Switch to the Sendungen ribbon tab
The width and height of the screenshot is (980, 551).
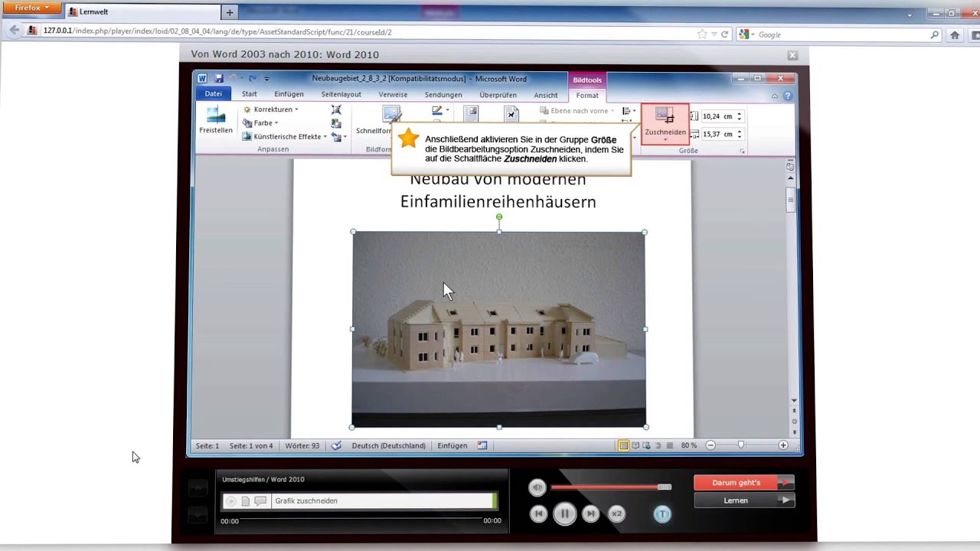[x=443, y=95]
